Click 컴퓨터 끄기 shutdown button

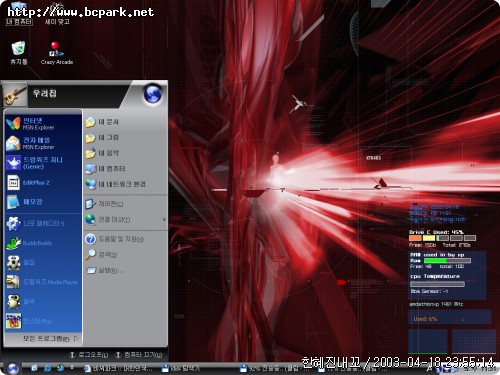tap(139, 355)
